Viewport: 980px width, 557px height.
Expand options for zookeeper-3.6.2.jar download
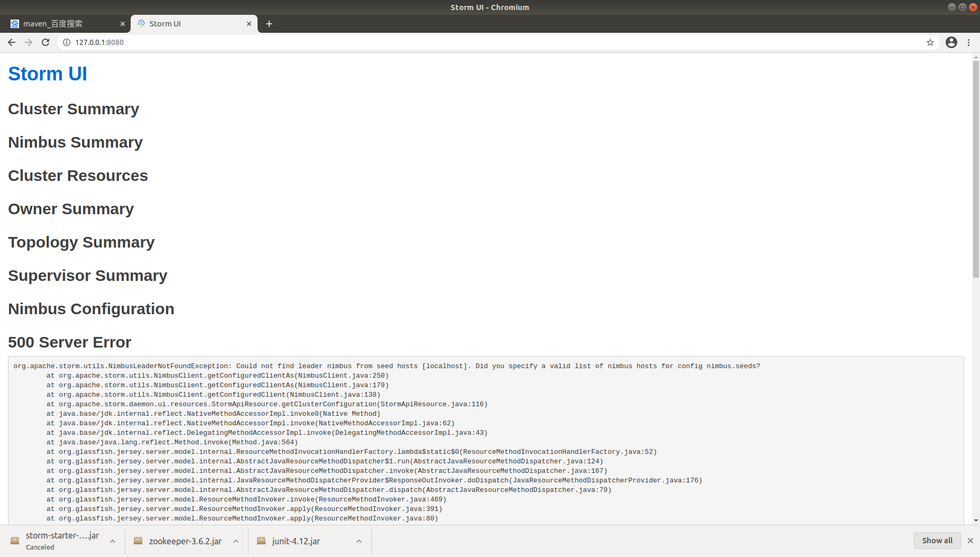[x=236, y=541]
